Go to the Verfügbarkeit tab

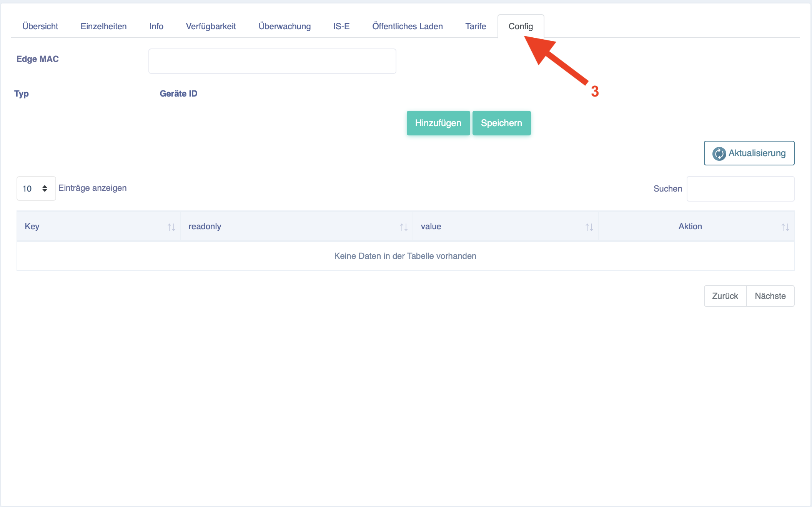(211, 26)
